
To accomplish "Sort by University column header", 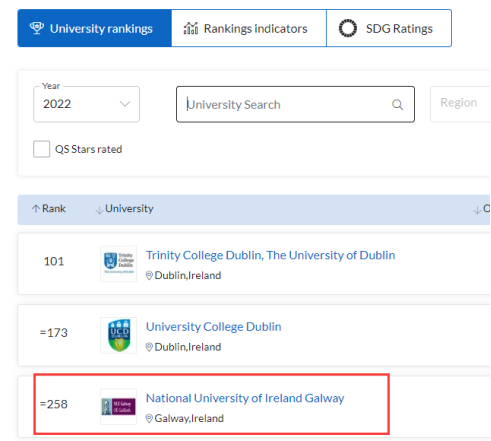I will pos(125,209).
